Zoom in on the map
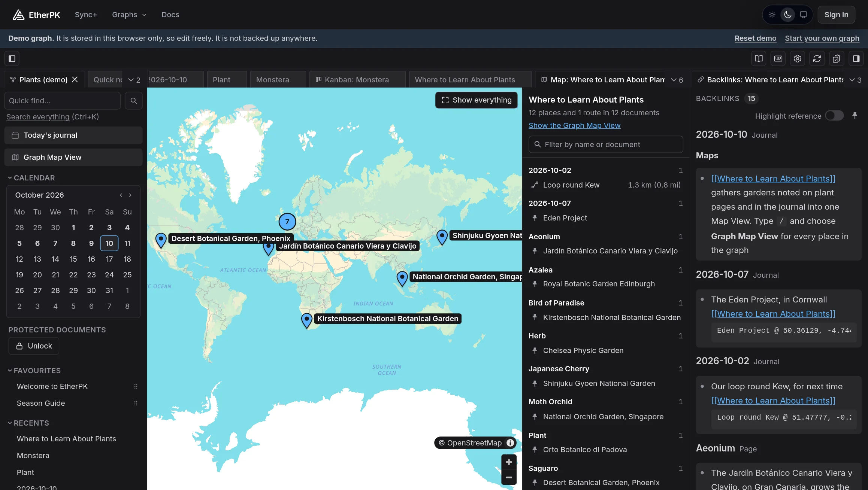 point(509,462)
